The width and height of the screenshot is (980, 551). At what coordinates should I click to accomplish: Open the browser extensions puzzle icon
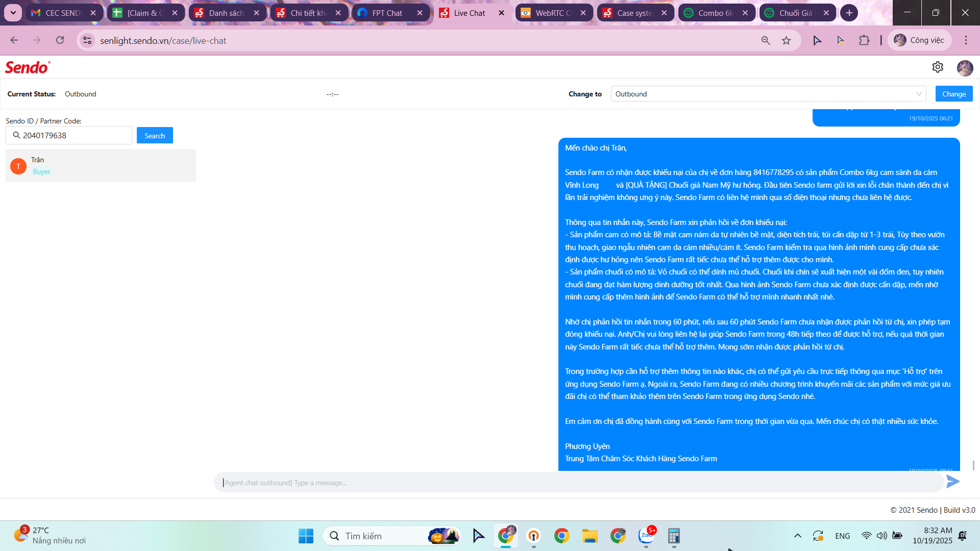864,41
